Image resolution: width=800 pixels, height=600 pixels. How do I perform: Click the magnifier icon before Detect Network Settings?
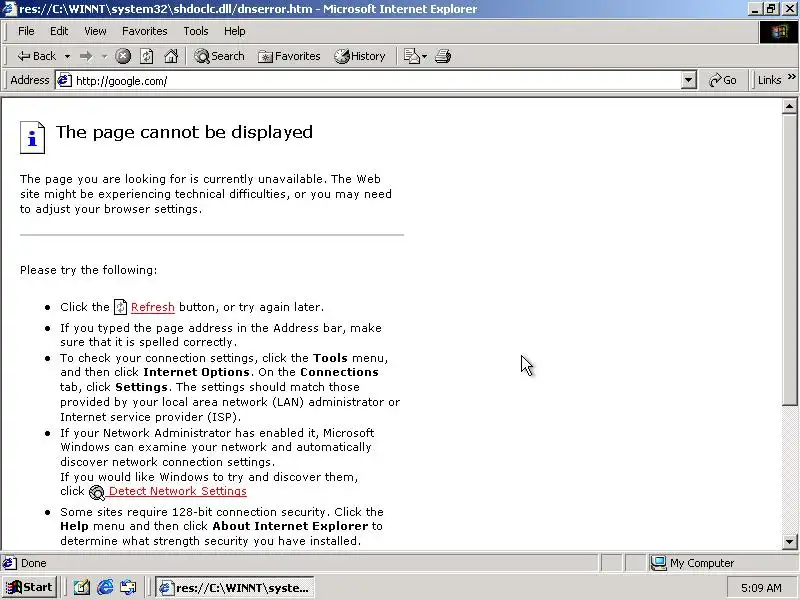click(97, 492)
